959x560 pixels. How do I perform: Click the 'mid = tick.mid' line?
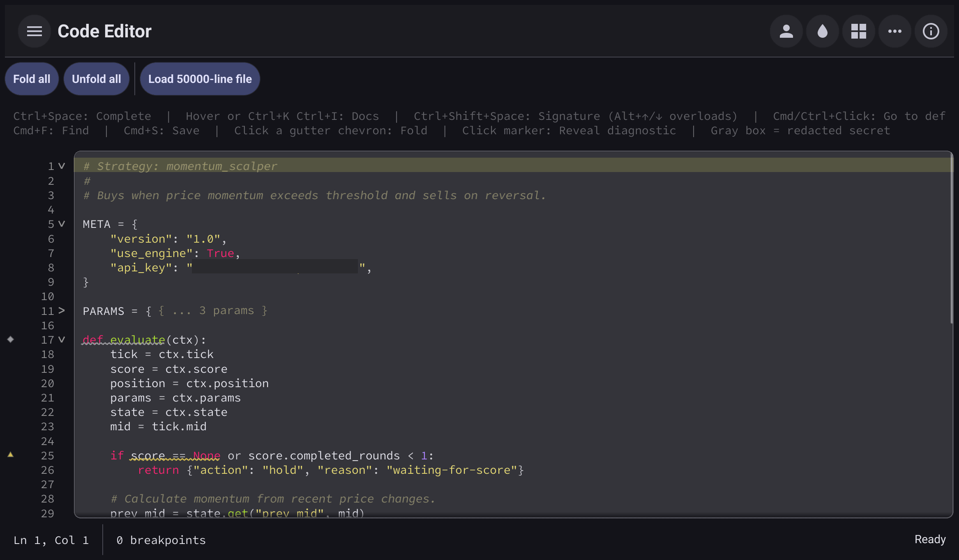[158, 427]
